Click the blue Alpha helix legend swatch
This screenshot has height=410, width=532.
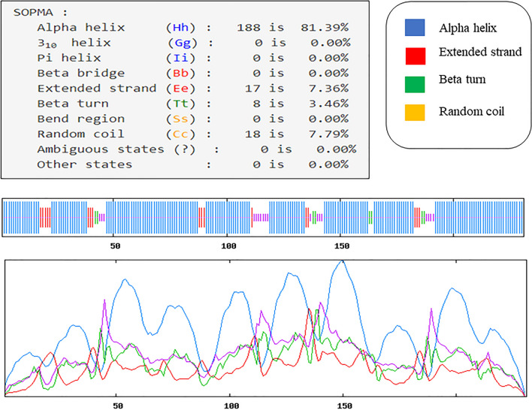pos(415,28)
